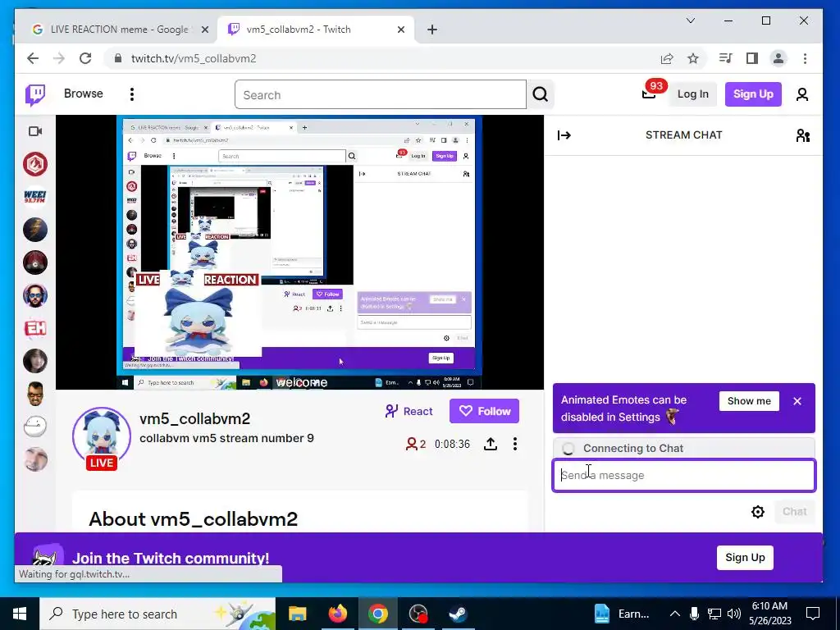Open Firefox from taskbar

[337, 614]
